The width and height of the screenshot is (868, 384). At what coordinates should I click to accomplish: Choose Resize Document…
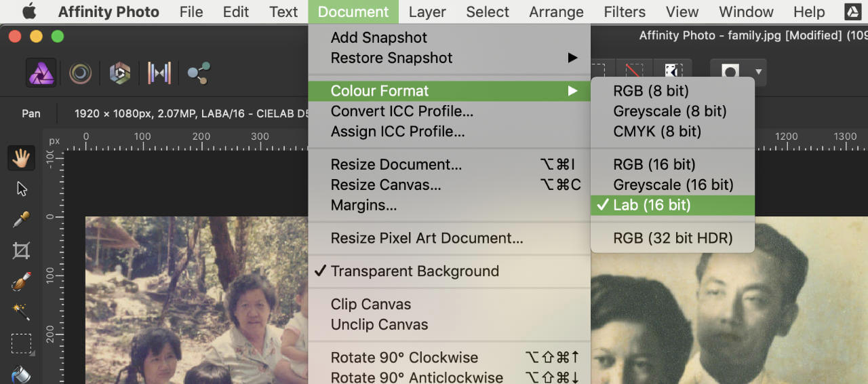click(449, 165)
